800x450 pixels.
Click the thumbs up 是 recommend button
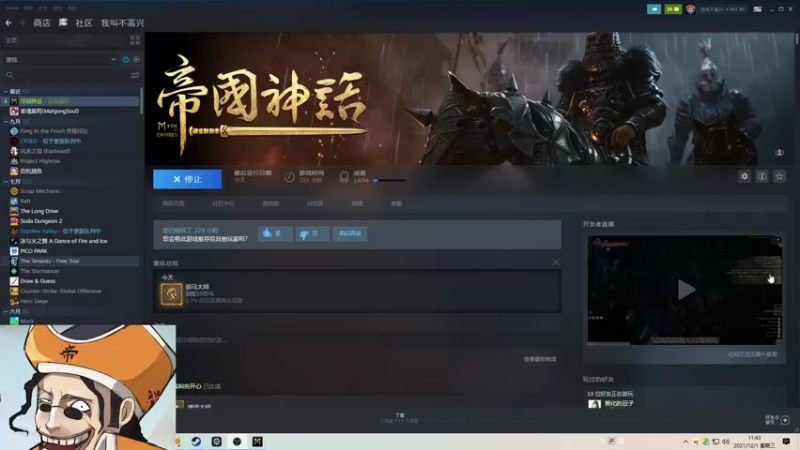(x=276, y=234)
